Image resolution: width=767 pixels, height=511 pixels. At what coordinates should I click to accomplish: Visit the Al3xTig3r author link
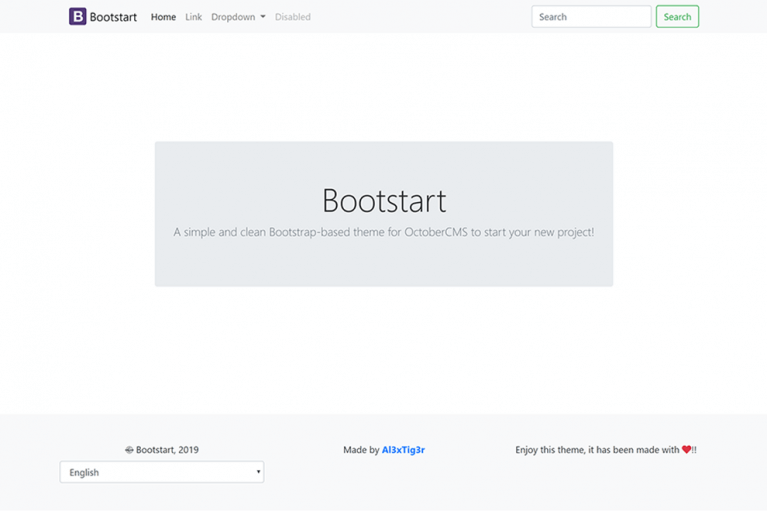pos(403,450)
